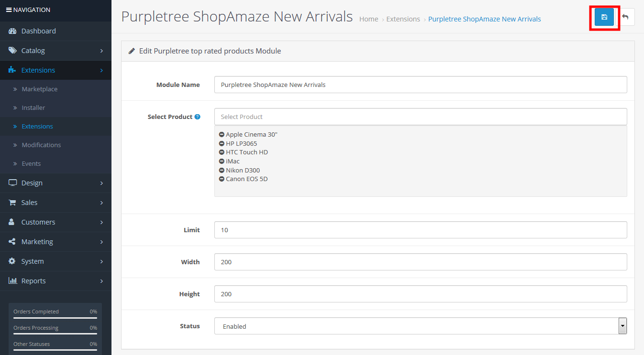Click the Height field showing 200

421,294
